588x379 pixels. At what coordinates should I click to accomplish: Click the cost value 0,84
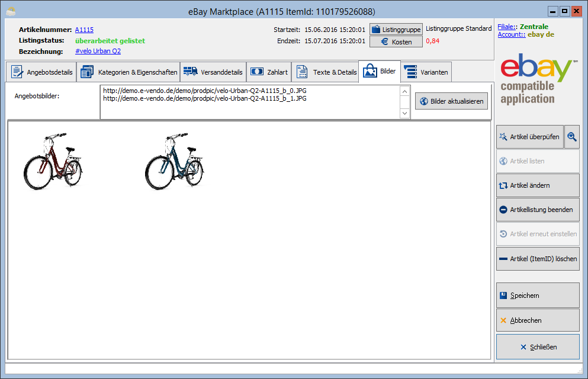point(432,41)
